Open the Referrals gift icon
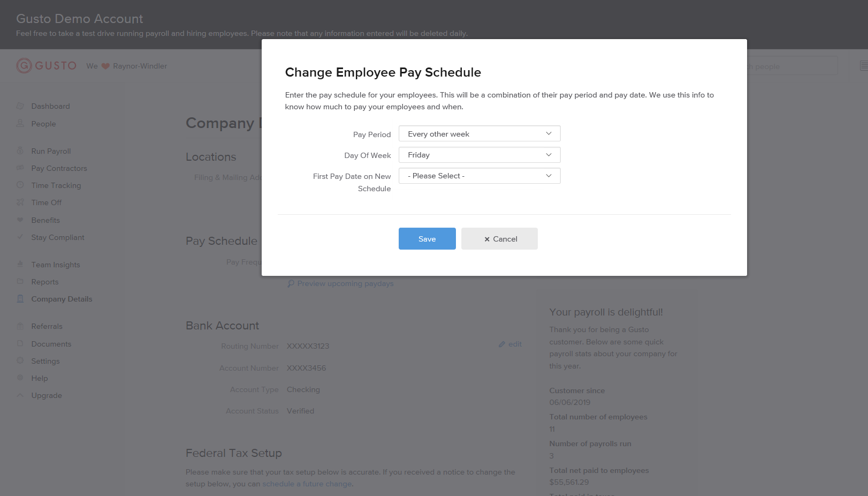The width and height of the screenshot is (868, 496). (20, 326)
